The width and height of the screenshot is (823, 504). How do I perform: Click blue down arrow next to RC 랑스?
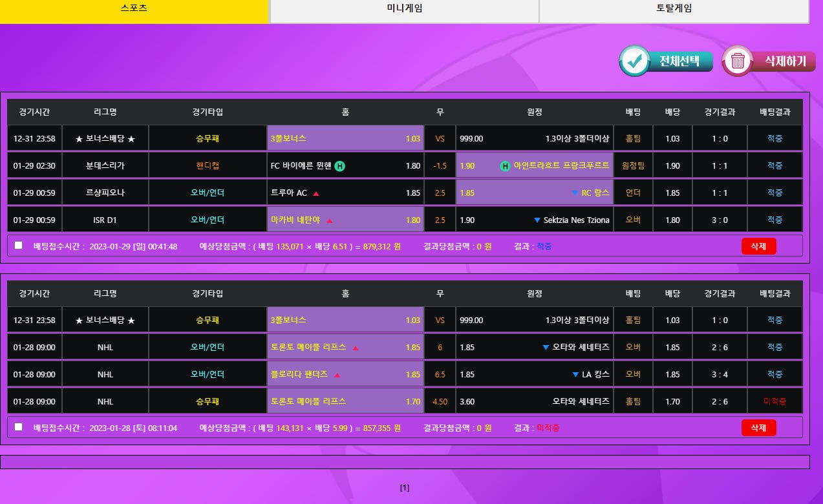(x=575, y=193)
